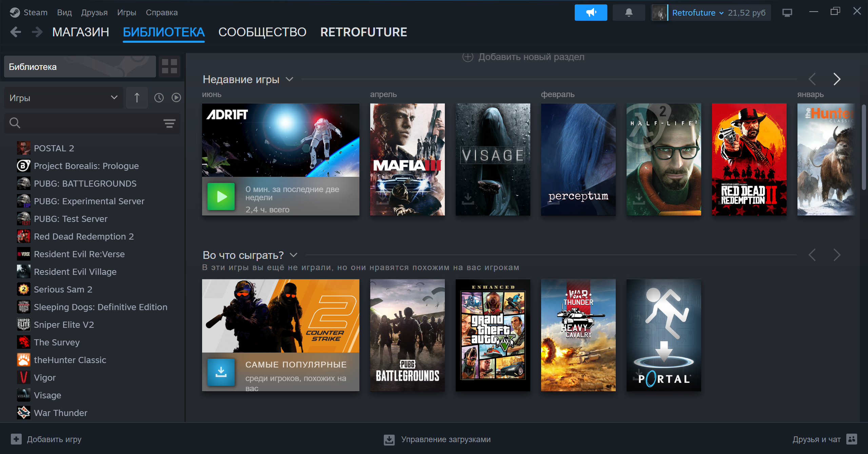Click the search magnifier icon in sidebar
The width and height of the screenshot is (868, 454).
(x=15, y=123)
